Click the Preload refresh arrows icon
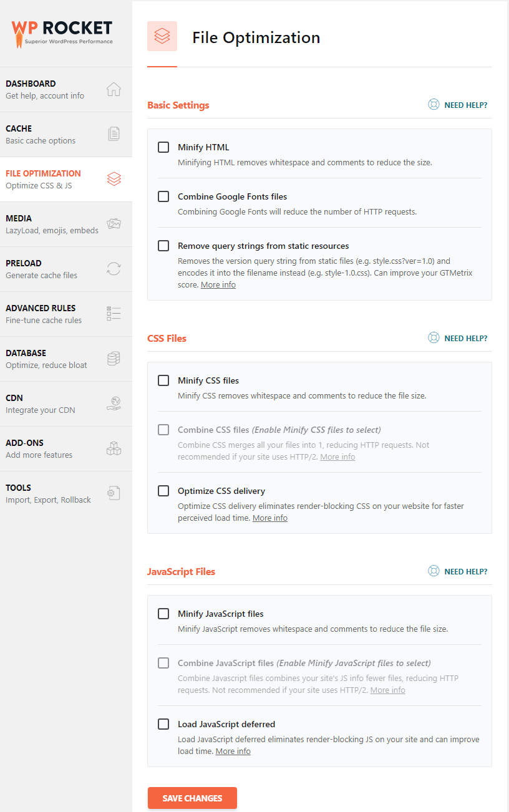This screenshot has width=509, height=812. pos(114,269)
